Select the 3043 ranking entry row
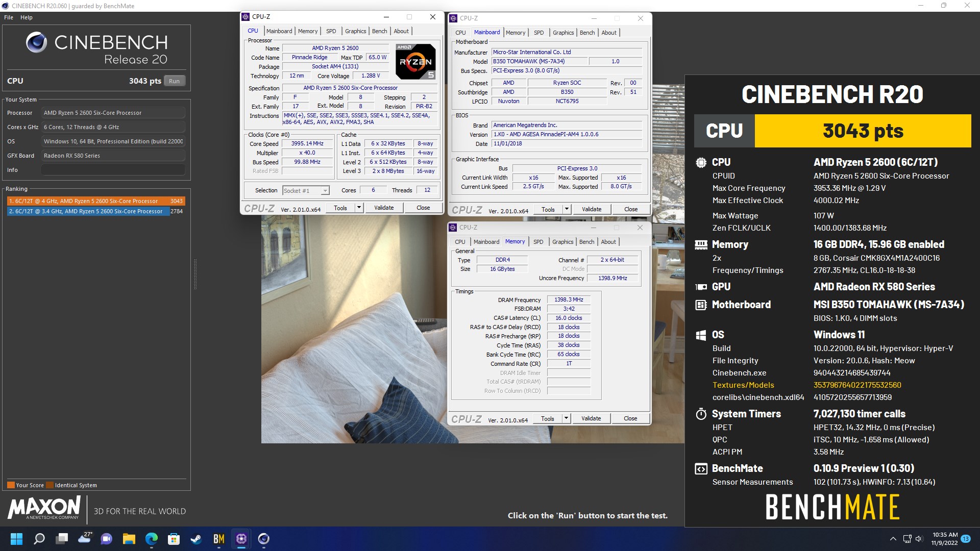980x551 pixels. 96,201
